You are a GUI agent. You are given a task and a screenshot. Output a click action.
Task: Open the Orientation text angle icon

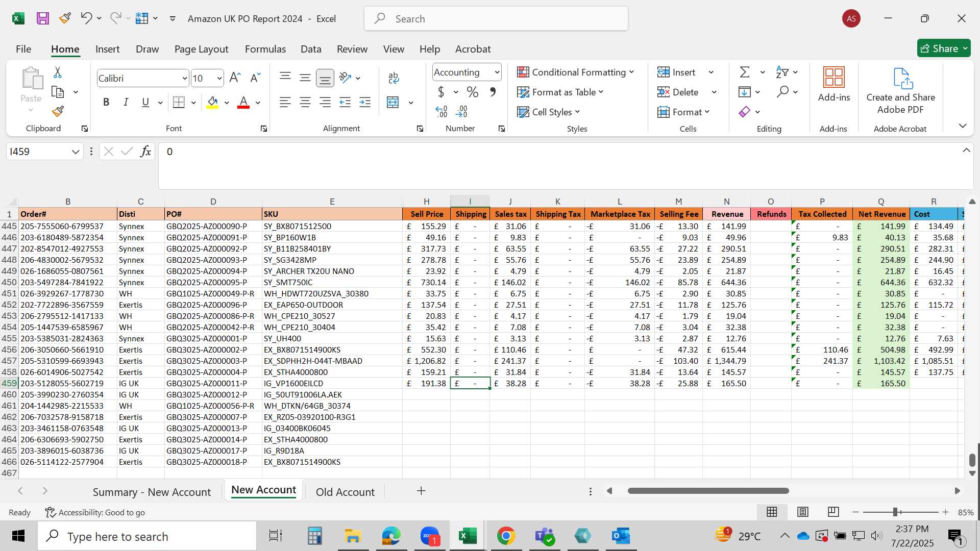click(346, 78)
